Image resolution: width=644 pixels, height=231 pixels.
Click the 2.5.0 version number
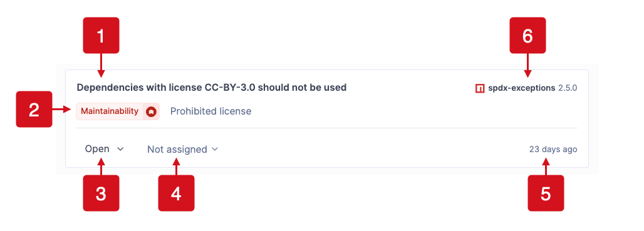click(x=568, y=88)
